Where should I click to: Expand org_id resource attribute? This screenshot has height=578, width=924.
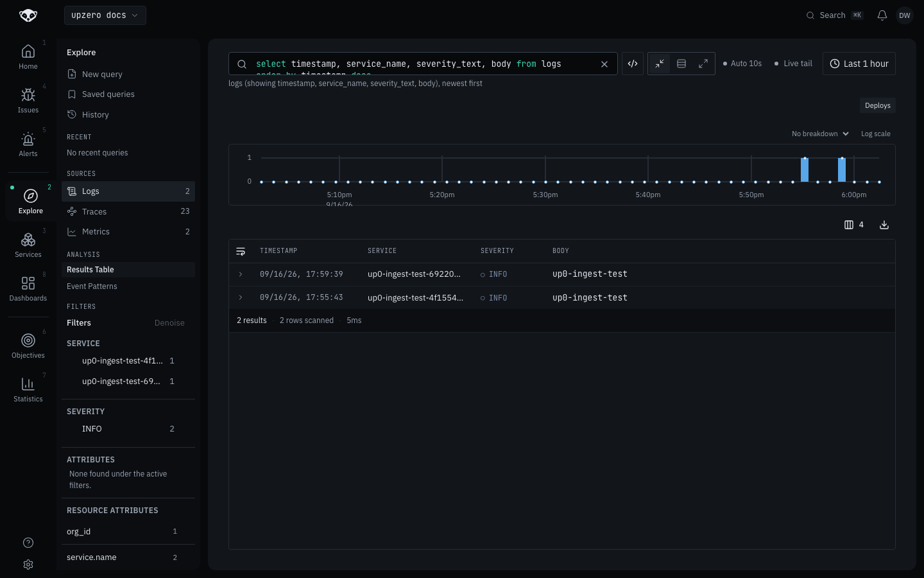(128, 531)
